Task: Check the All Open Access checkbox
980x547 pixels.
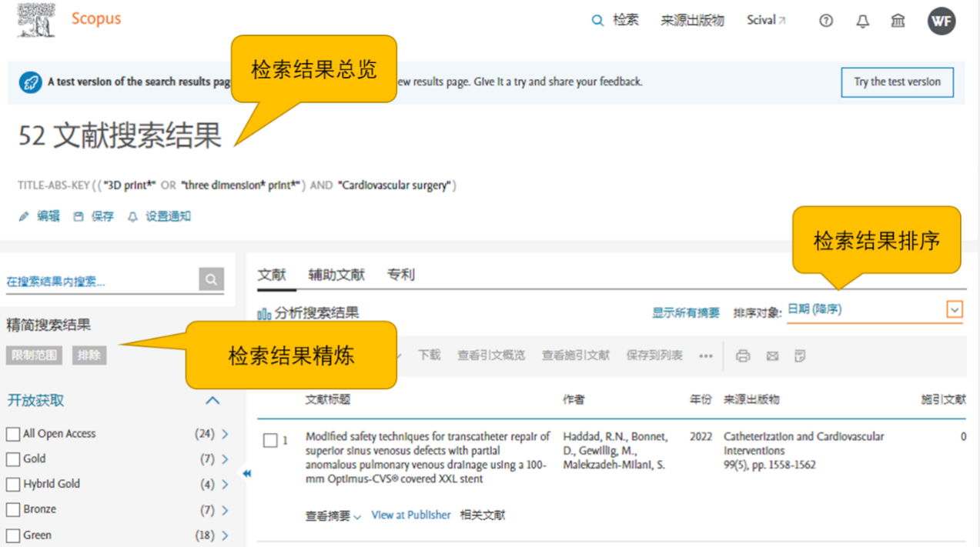Action: tap(13, 434)
